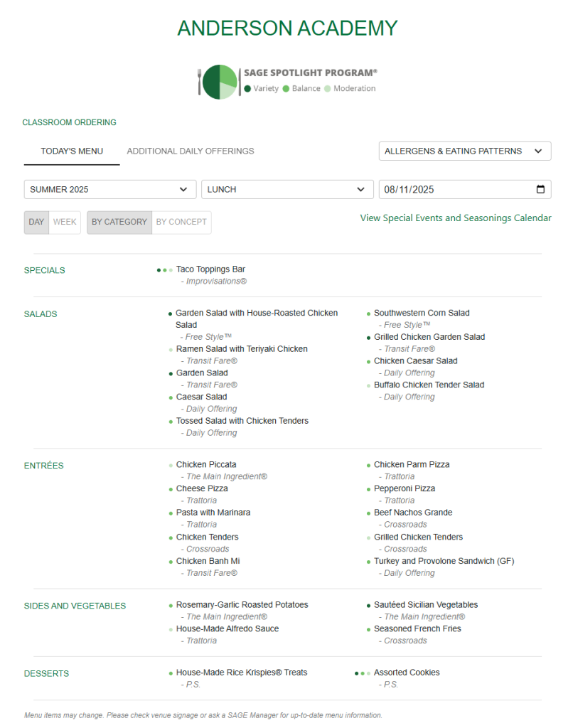Viewport: 573px width, 728px height.
Task: Select the TODAY'S MENU tab
Action: pos(72,151)
